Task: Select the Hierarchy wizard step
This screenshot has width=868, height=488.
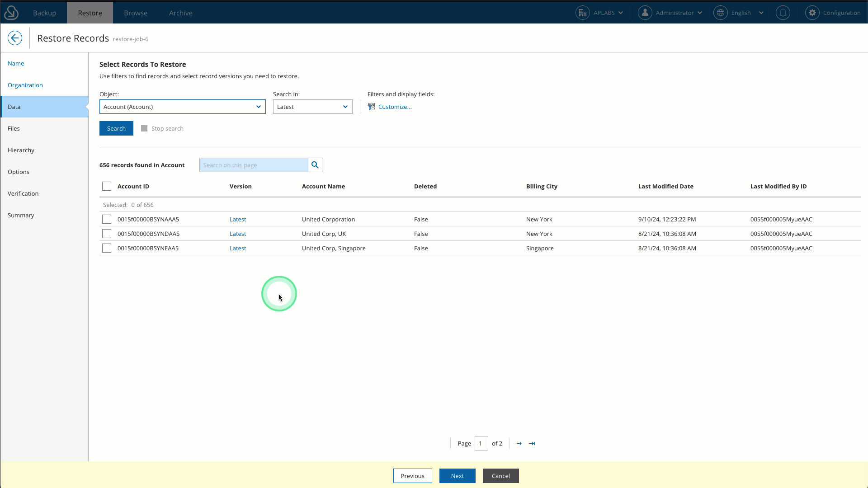Action: (44, 150)
